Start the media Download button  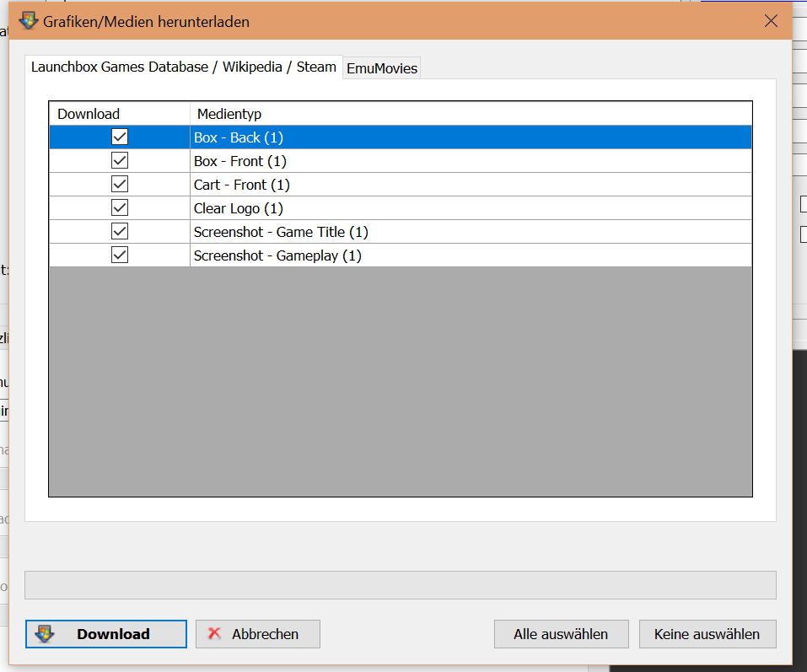point(106,634)
